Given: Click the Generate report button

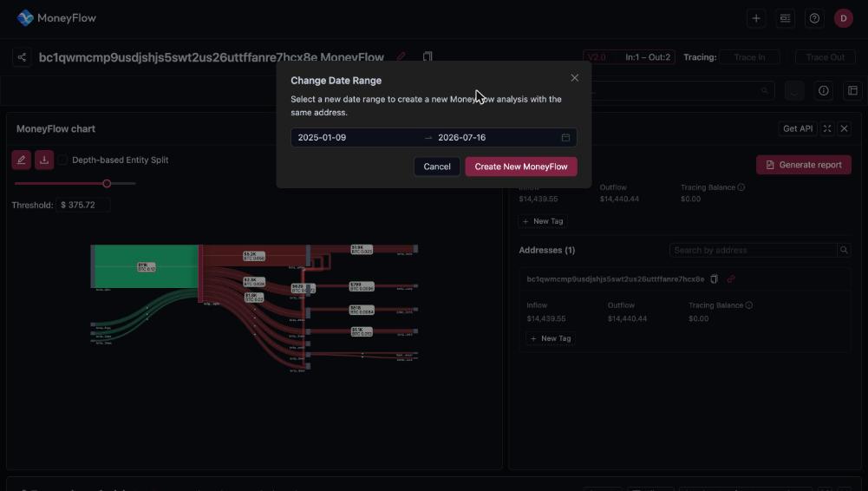Looking at the screenshot, I should pyautogui.click(x=803, y=165).
